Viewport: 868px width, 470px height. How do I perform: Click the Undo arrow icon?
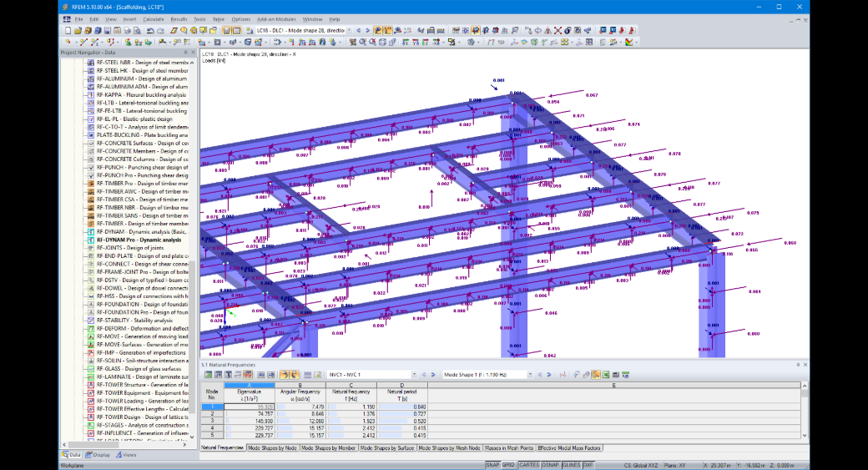pyautogui.click(x=150, y=30)
